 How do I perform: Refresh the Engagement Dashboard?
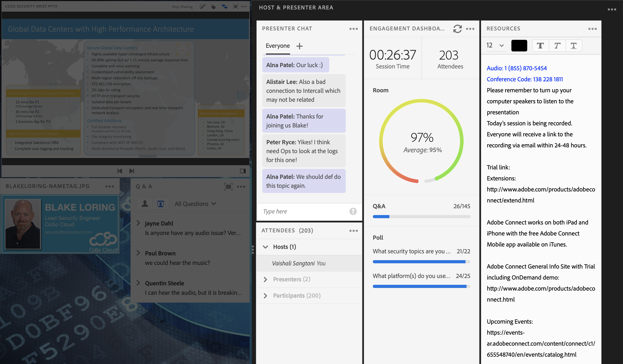457,29
